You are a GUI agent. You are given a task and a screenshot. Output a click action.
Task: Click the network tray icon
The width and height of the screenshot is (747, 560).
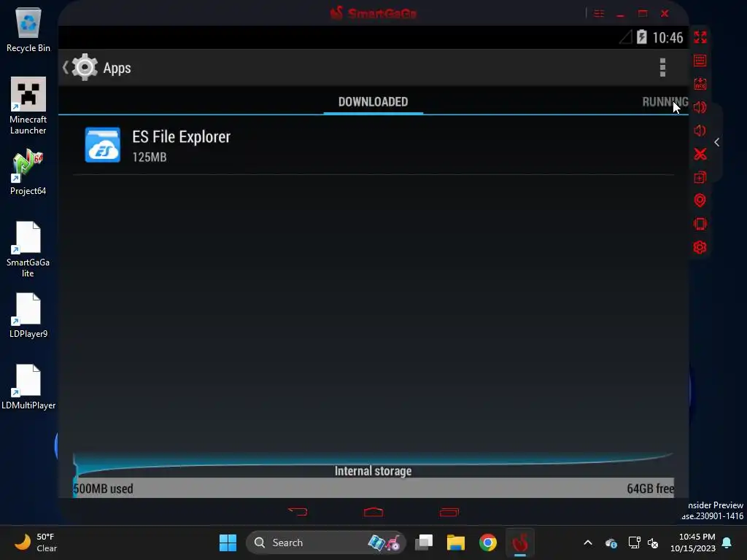pos(634,542)
